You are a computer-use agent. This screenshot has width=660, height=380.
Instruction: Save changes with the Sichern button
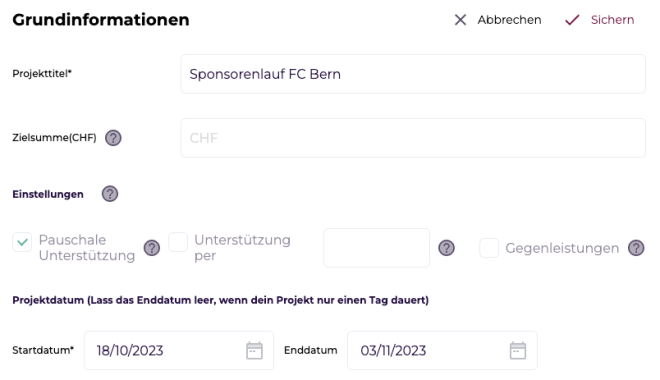coord(612,20)
